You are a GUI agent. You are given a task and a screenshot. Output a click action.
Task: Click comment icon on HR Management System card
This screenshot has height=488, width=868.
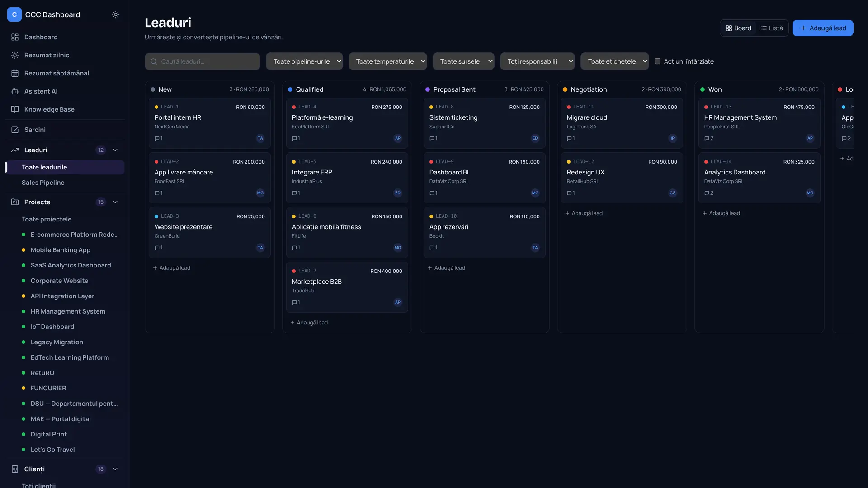[707, 138]
